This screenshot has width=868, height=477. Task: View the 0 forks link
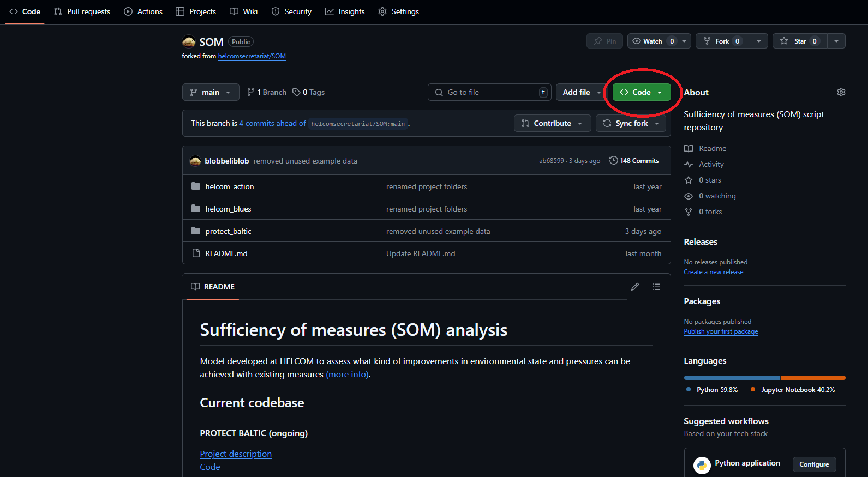tap(703, 212)
